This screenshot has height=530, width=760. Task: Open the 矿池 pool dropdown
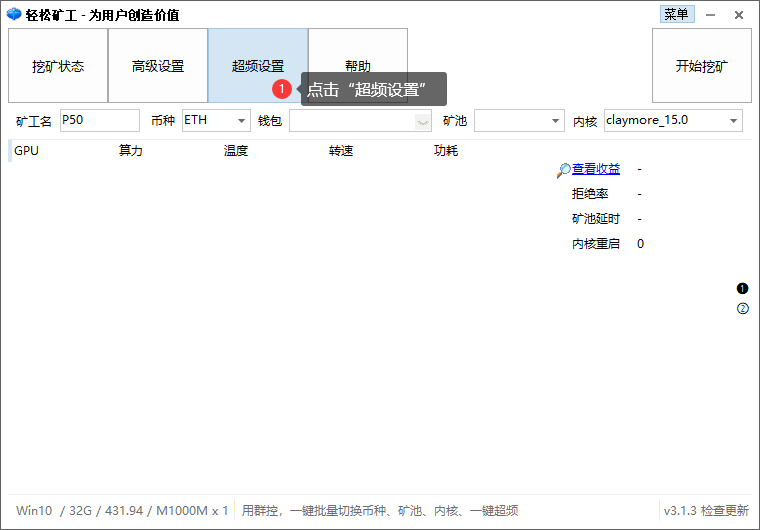click(556, 121)
